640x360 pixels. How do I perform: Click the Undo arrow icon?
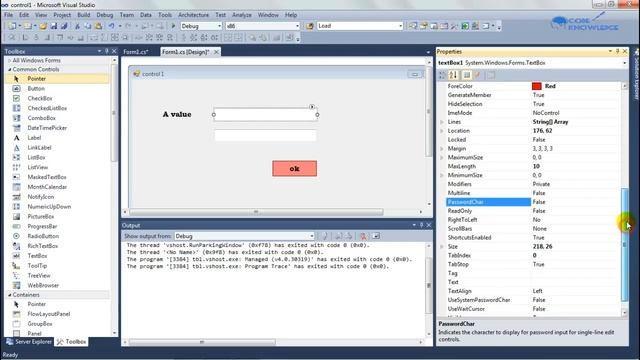pos(111,26)
